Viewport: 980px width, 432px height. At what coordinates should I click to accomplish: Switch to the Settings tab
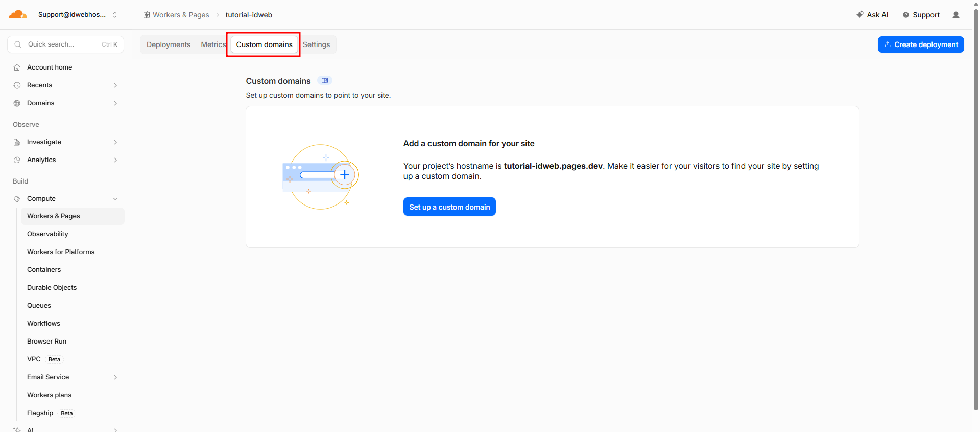(316, 44)
